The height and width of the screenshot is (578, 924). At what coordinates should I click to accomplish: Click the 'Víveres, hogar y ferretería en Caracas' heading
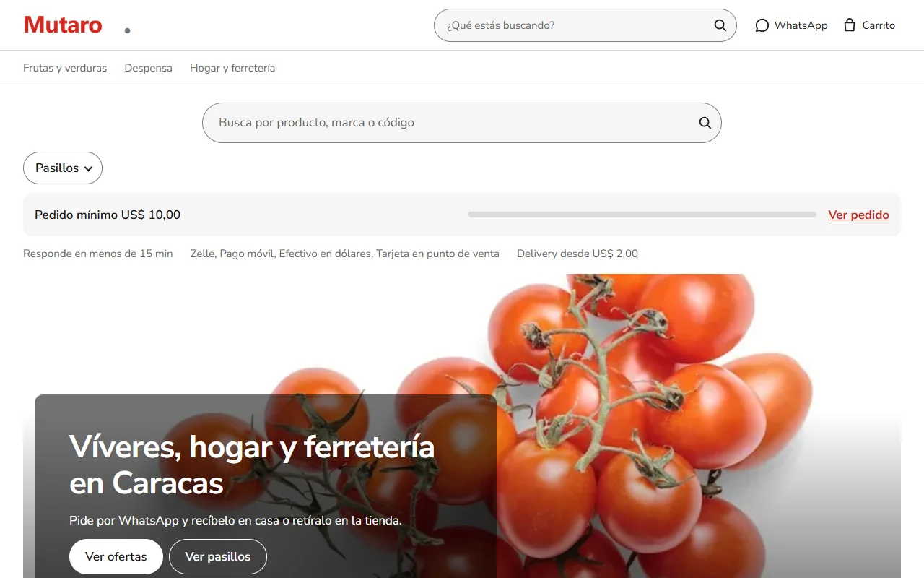[x=252, y=465]
